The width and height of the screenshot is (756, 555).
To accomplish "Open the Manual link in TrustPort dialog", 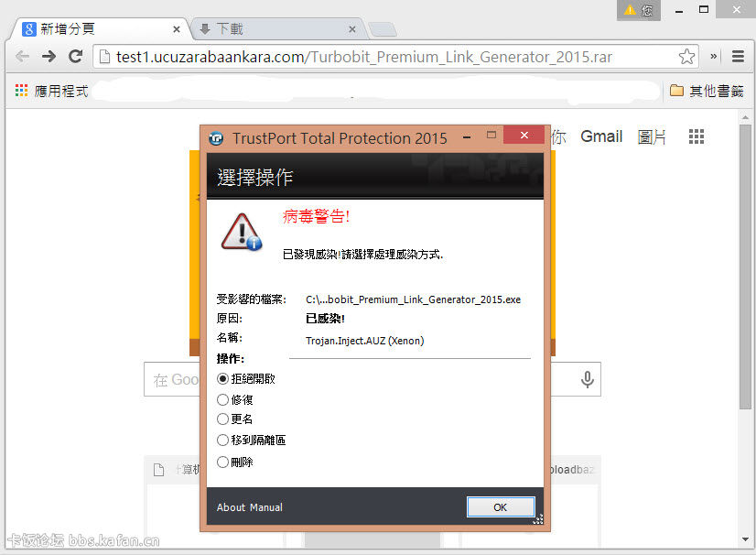I will click(x=266, y=507).
